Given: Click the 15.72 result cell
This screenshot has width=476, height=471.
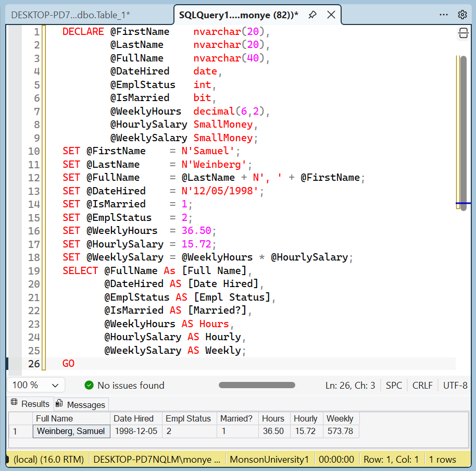Looking at the screenshot, I should (306, 431).
